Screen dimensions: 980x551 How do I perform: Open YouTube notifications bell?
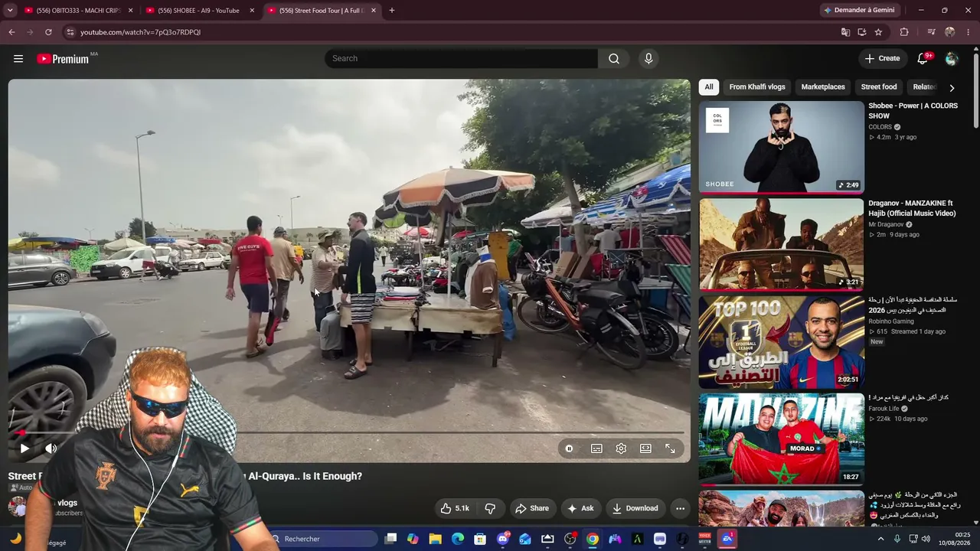tap(923, 59)
